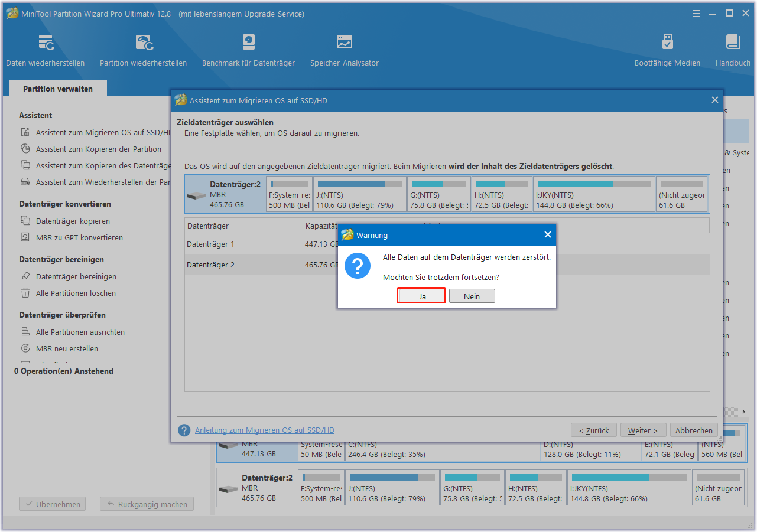Viewport: 757px width, 532px height.
Task: Select bottom J:(NTFS) partition in main window
Action: 393,487
